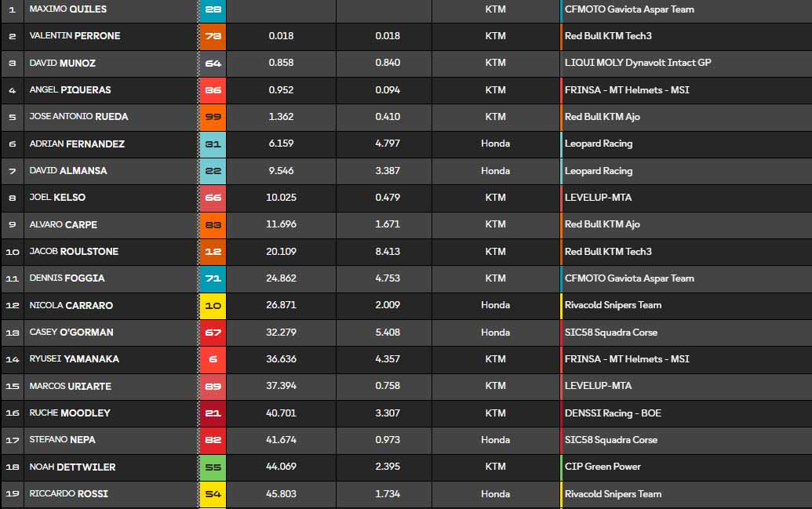Click Riccardo Rossi's yellow number 54 badge
This screenshot has height=509, width=812.
tap(212, 494)
